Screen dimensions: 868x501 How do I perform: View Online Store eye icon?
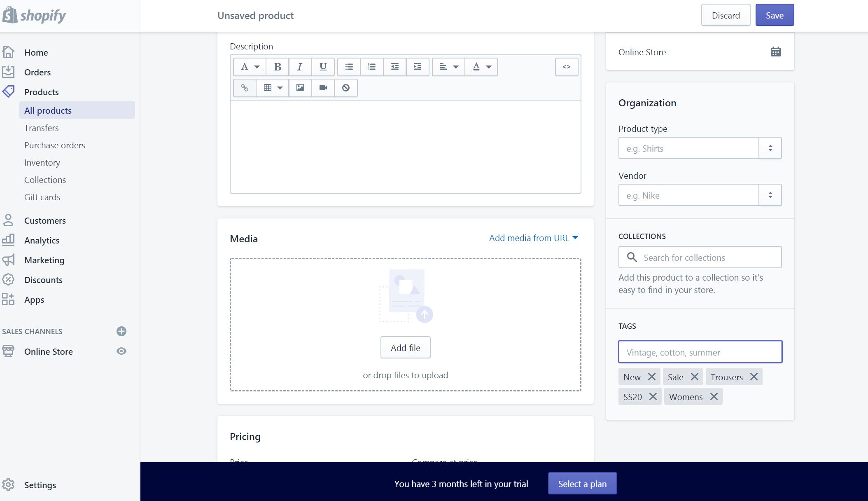point(121,351)
